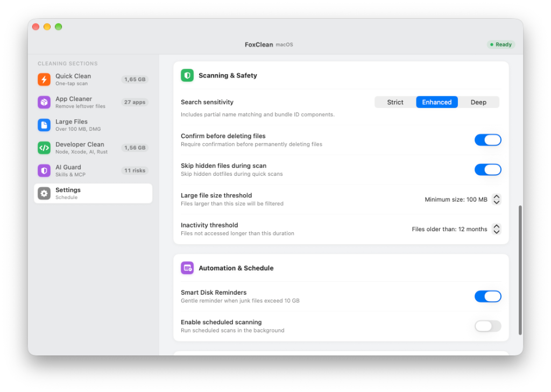Click the Developer Clean code icon
The image size is (551, 392).
44,148
